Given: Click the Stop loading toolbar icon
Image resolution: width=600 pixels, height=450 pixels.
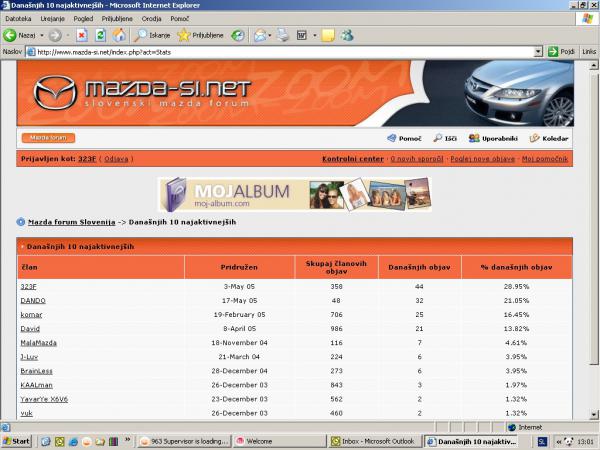Looking at the screenshot, I should [81, 35].
